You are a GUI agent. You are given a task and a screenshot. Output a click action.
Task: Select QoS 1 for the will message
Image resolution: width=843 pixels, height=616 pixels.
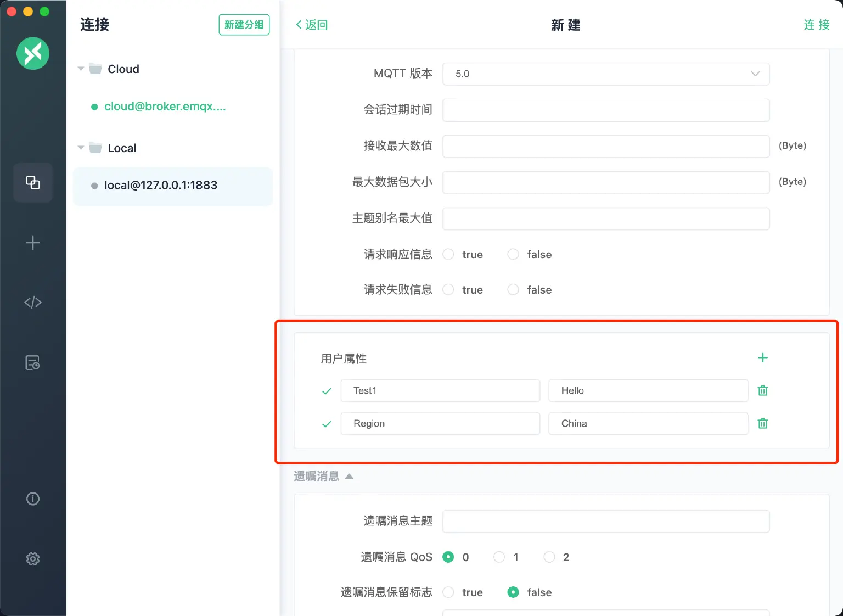coord(499,557)
